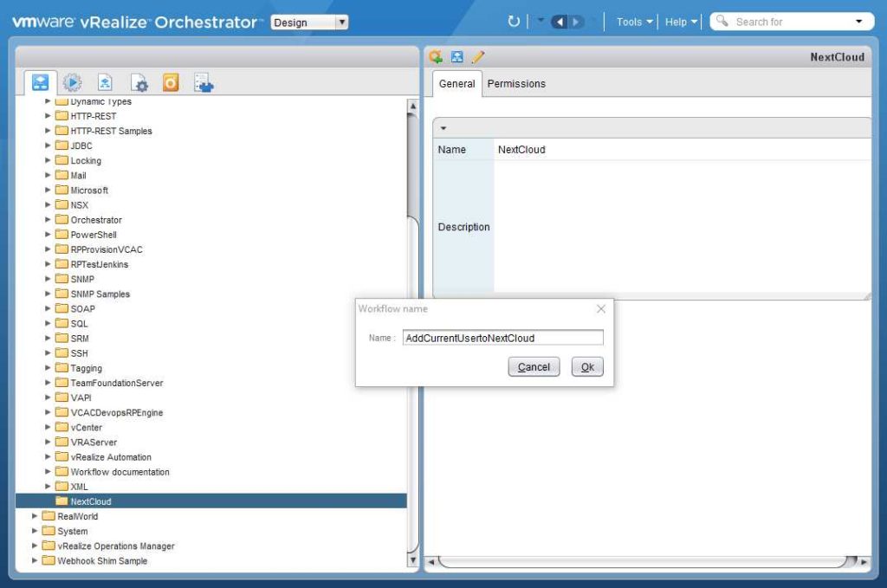Click the new workflow icon in NextCloud panel
Screen dimensions: 887x588
click(457, 56)
